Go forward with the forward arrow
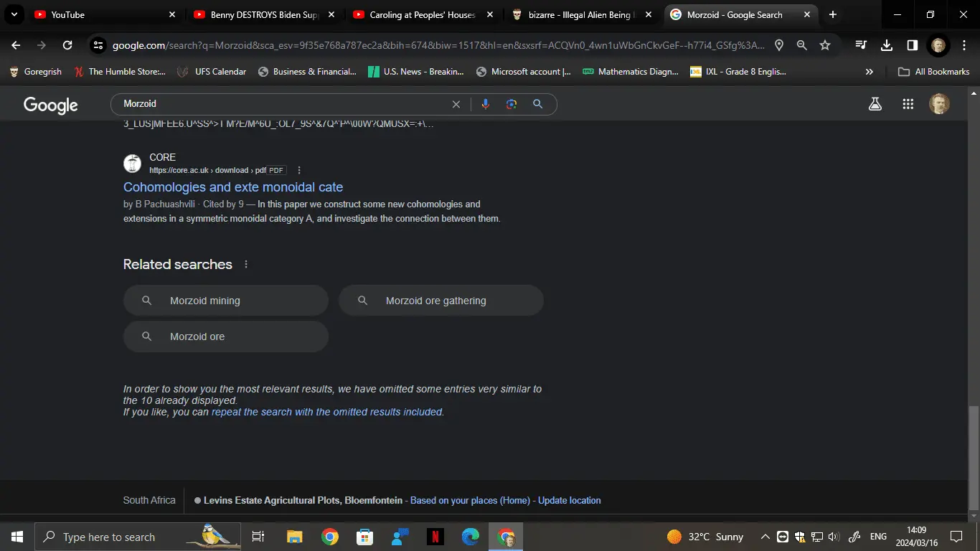980x551 pixels. pos(42,45)
